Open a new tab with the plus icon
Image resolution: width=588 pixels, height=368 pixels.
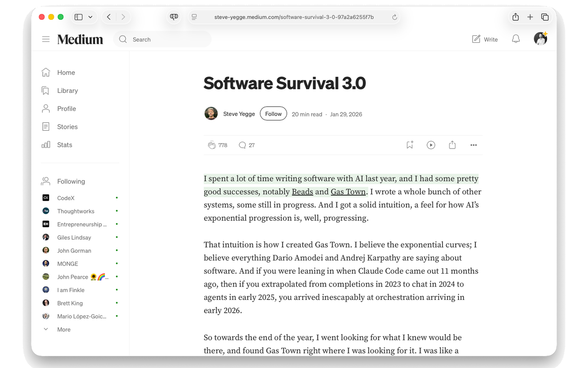tap(530, 17)
